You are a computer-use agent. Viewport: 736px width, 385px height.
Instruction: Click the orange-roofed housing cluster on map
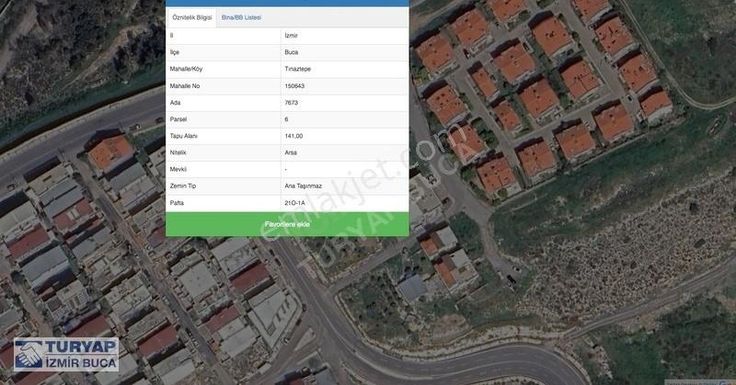(540, 94)
